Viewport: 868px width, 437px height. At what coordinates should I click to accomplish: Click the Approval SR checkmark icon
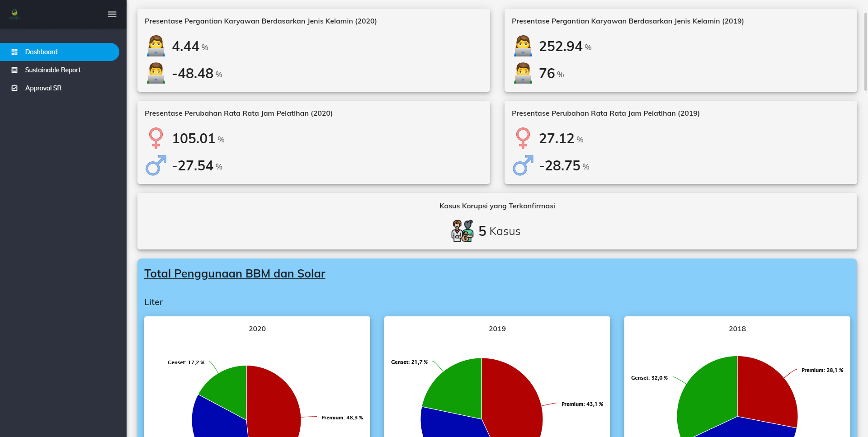14,88
